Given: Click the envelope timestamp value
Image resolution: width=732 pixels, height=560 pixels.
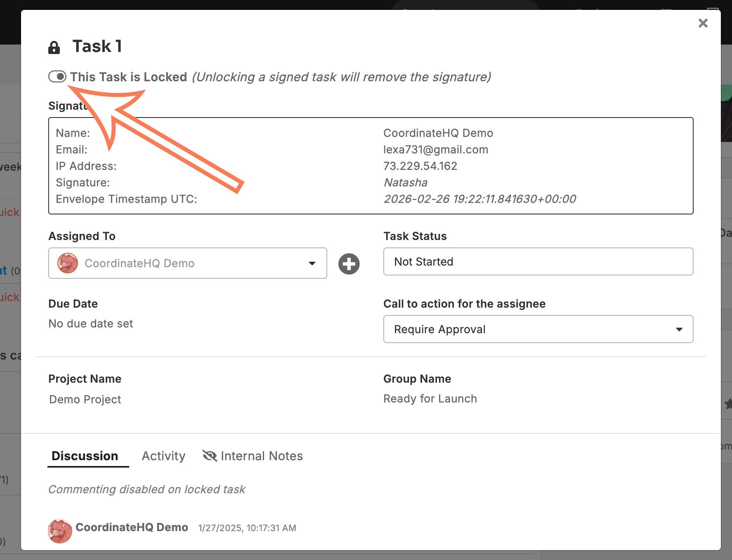Looking at the screenshot, I should tap(480, 199).
